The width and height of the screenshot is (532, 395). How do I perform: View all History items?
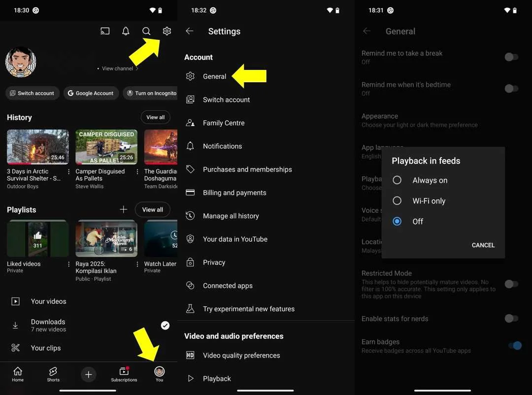click(x=155, y=117)
